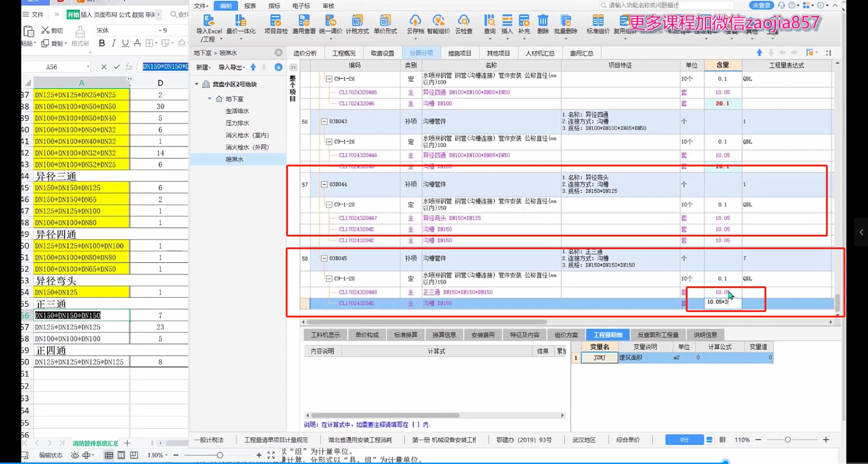Open the 电子标 menu tab
Viewport: 868px width, 464px height.
point(301,6)
